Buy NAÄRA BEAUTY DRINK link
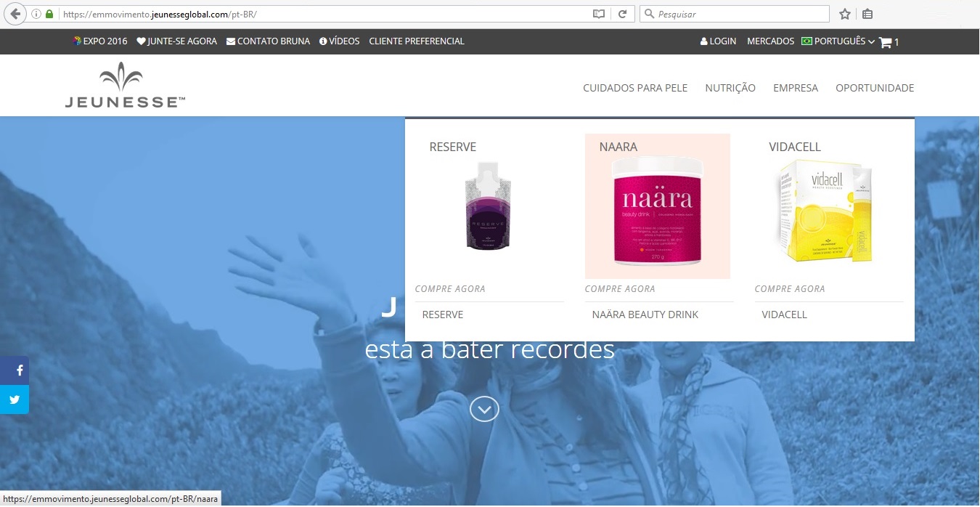The width and height of the screenshot is (980, 507). (645, 315)
